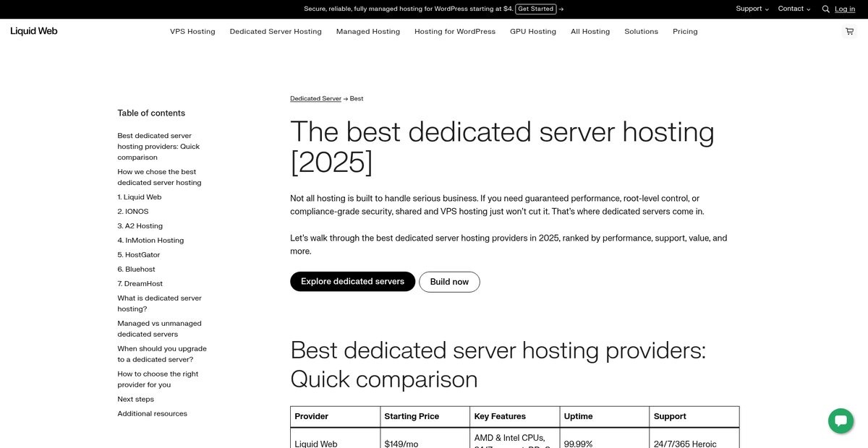Click the Uptime column header
The image size is (868, 448).
pos(605,417)
